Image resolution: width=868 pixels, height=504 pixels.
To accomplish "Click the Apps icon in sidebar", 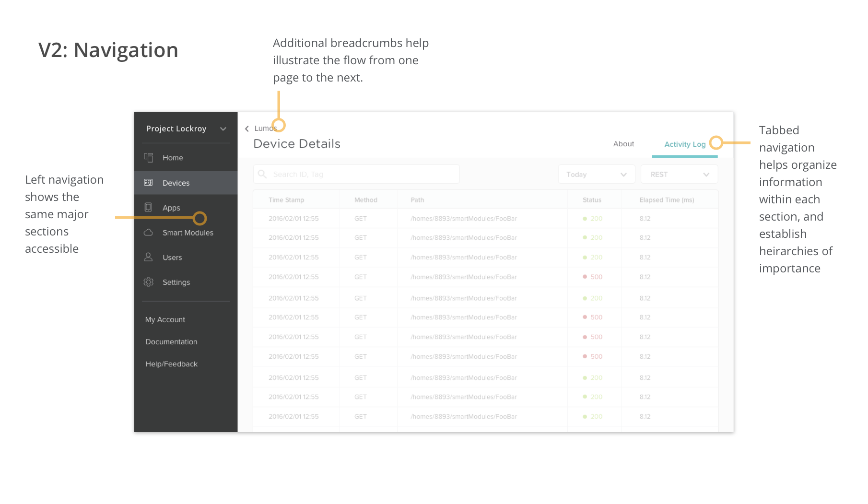I will tap(149, 207).
